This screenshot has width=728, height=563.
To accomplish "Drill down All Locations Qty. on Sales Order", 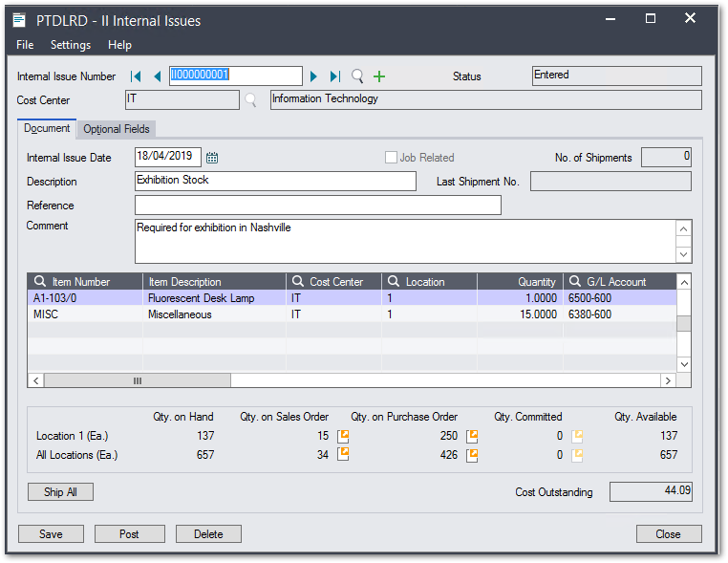I will coord(343,454).
